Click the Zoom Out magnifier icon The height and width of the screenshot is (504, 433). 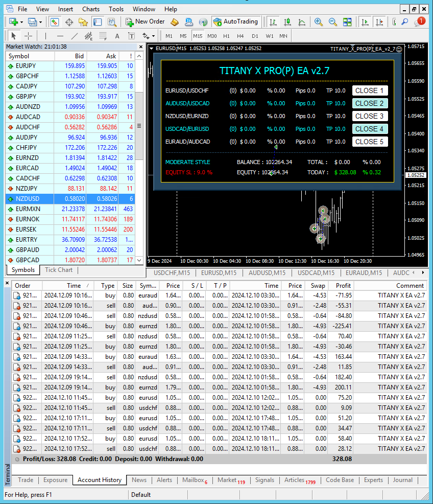[x=333, y=22]
